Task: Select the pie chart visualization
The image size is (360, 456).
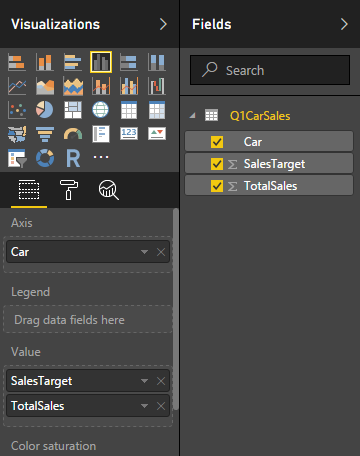Action: click(44, 110)
